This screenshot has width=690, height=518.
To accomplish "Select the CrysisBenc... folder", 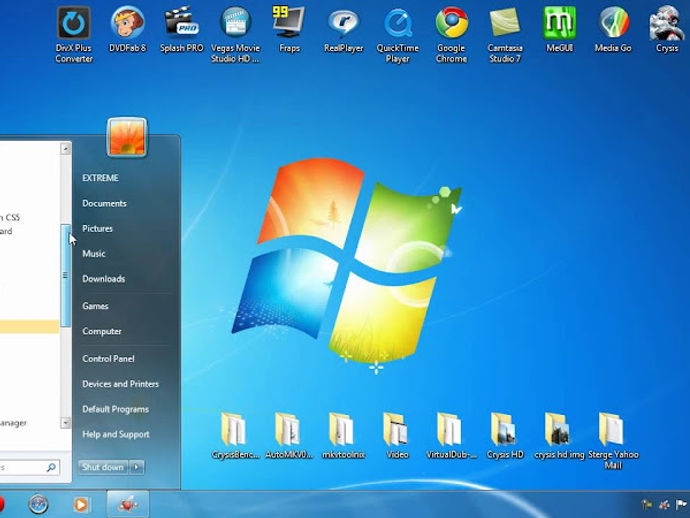I will (x=235, y=436).
